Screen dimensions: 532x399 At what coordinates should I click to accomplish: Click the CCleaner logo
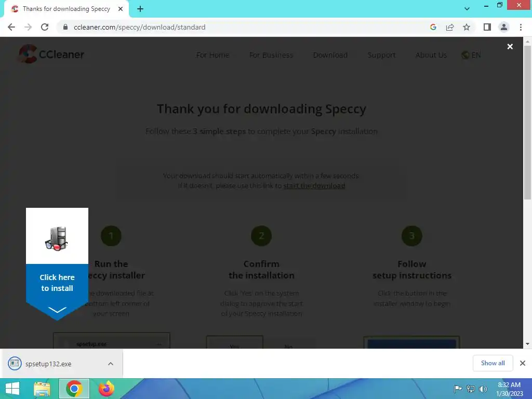click(51, 54)
